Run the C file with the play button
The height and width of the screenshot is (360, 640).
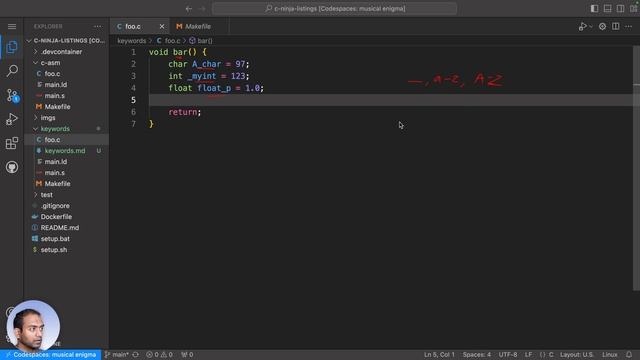click(x=582, y=27)
